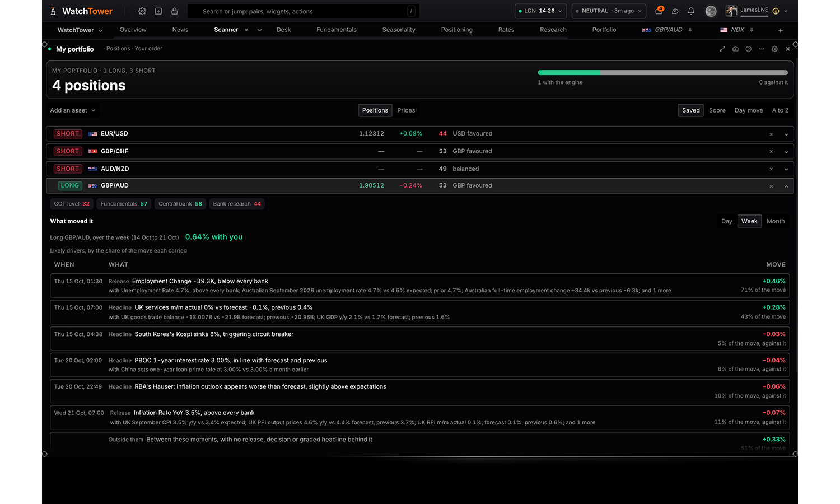Open the LDN 14:26 timezone dropdown
Screen dimensions: 840x504
[540, 11]
